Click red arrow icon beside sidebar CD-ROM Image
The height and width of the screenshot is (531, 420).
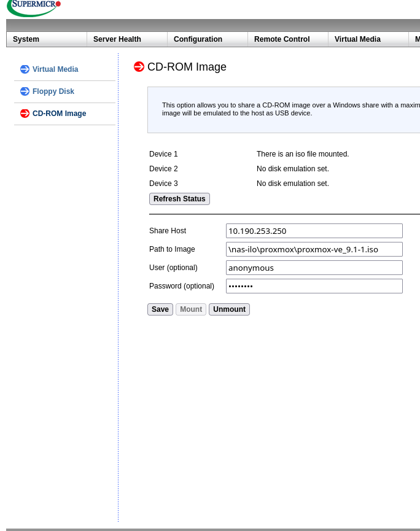coord(25,114)
